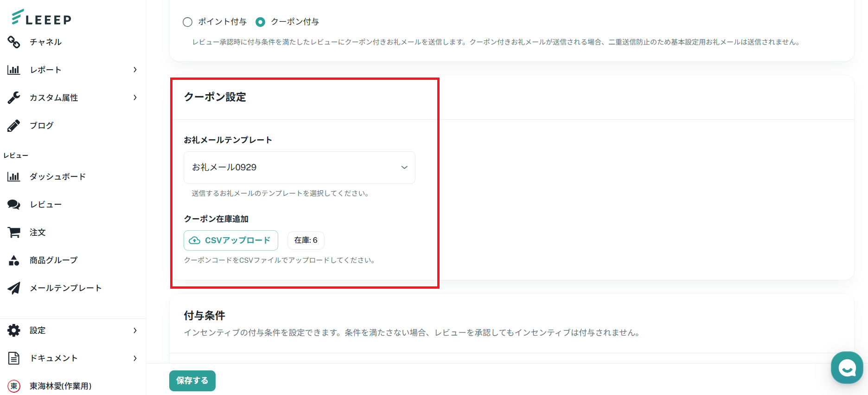
Task: Open the Channel link icon
Action: (14, 42)
